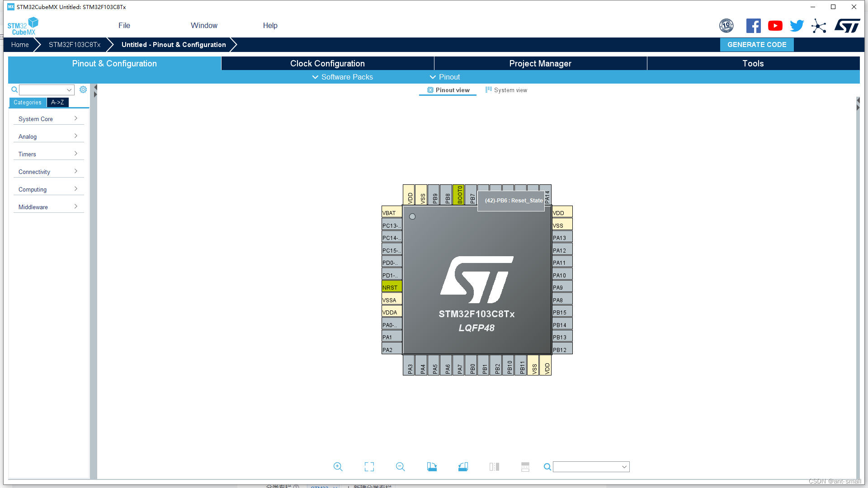Open the Window menu
The width and height of the screenshot is (868, 488).
[x=204, y=25]
